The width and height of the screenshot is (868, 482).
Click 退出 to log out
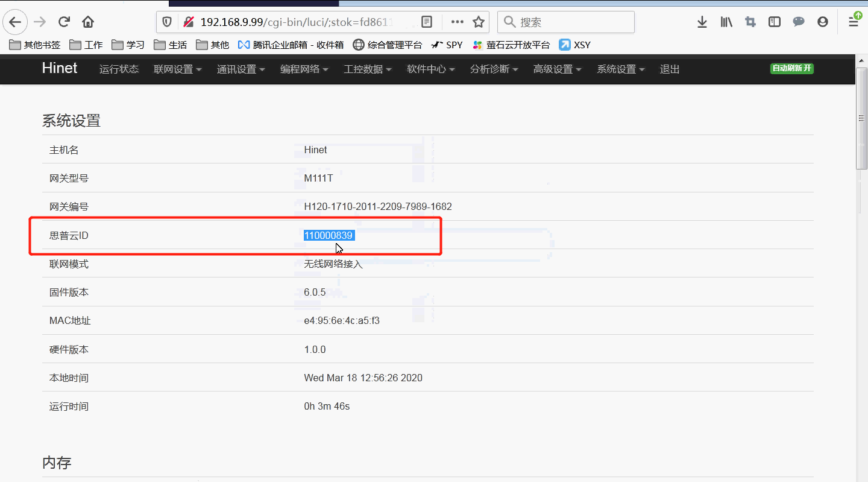[x=670, y=69]
